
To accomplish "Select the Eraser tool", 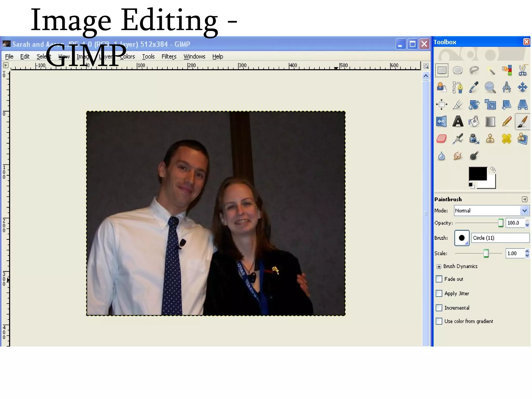I will [x=442, y=139].
